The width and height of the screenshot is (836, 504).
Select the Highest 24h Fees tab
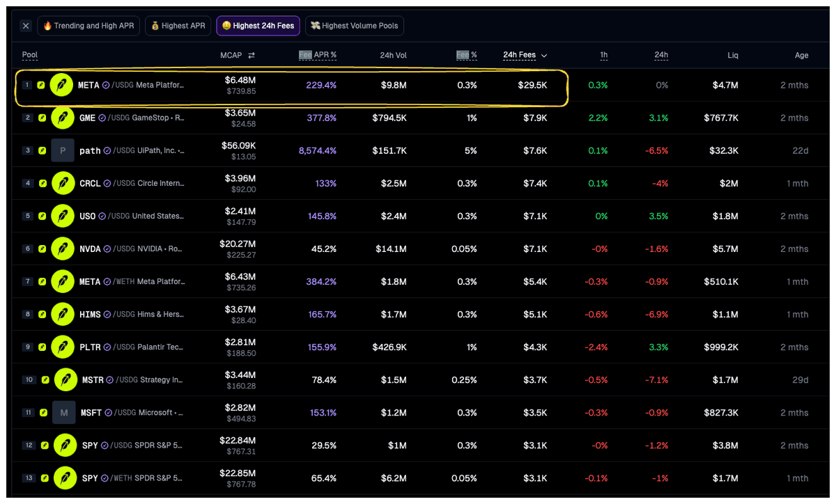[258, 26]
